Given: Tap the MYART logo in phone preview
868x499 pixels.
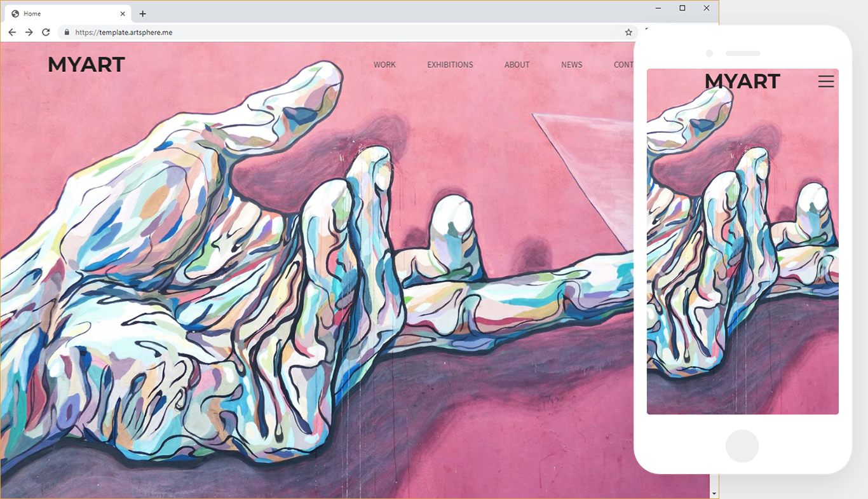Looking at the screenshot, I should (x=742, y=81).
